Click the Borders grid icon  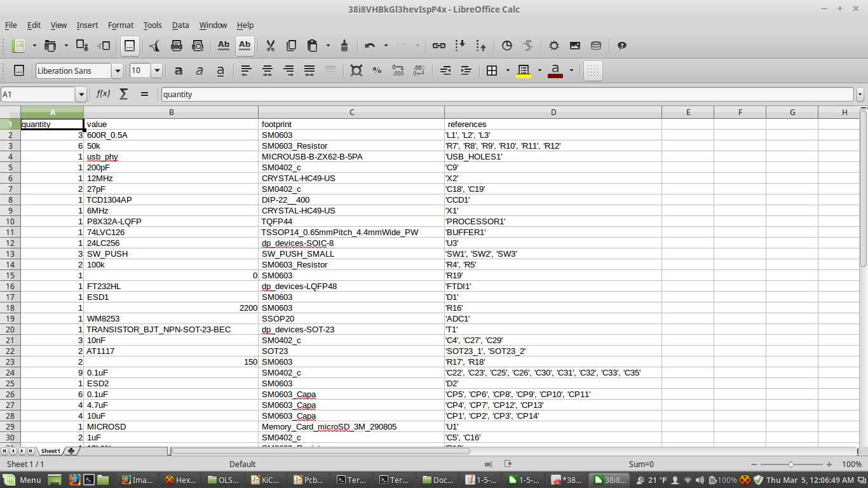[x=492, y=71]
